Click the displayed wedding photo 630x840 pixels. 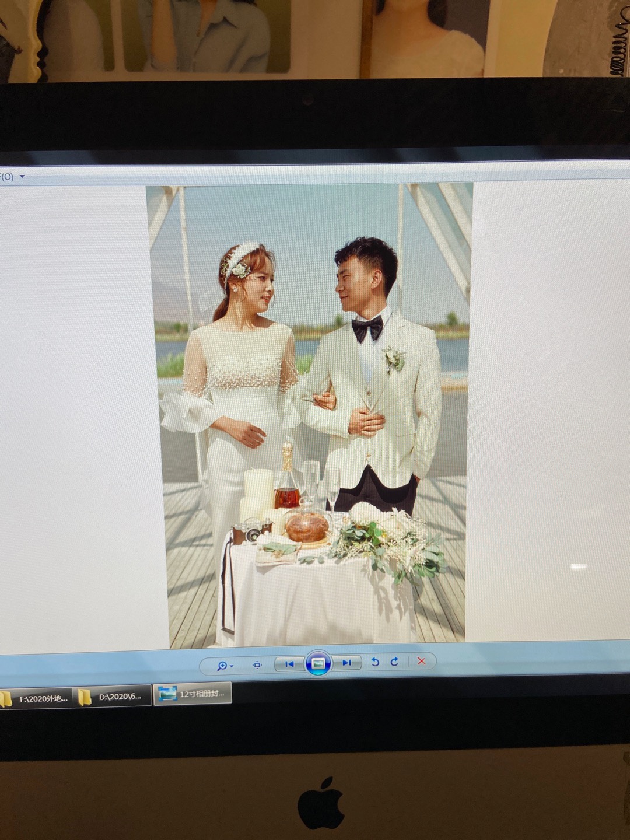point(310,415)
